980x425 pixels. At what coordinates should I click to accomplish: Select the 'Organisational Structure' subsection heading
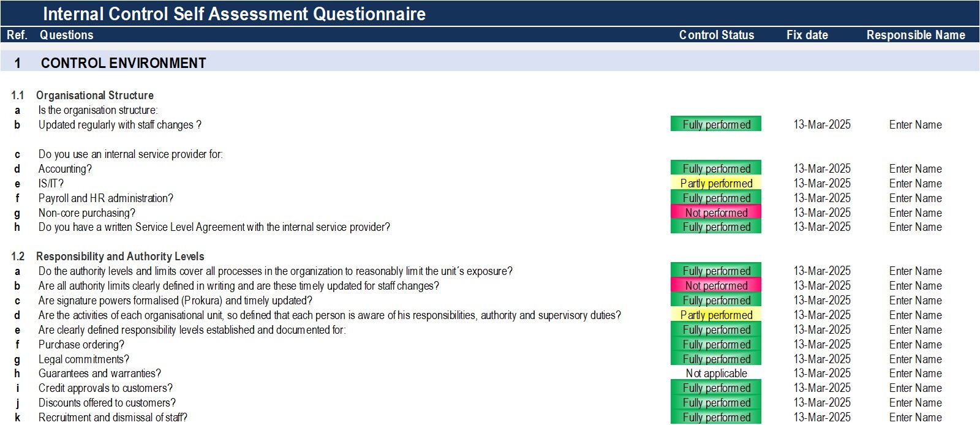pyautogui.click(x=95, y=95)
